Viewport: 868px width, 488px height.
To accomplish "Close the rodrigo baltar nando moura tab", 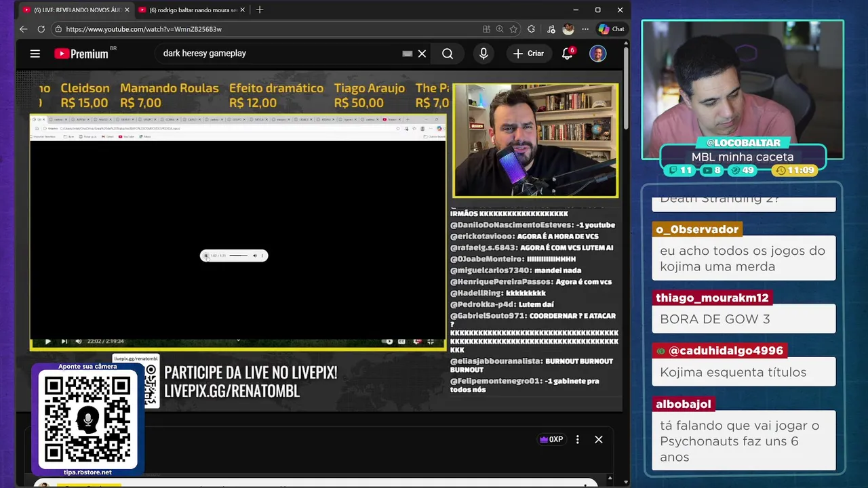I will point(242,10).
